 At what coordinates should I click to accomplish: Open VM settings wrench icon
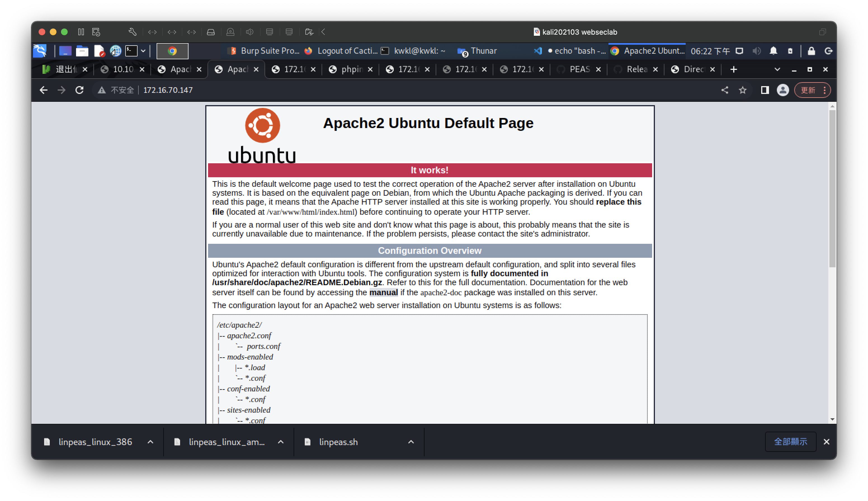(133, 32)
